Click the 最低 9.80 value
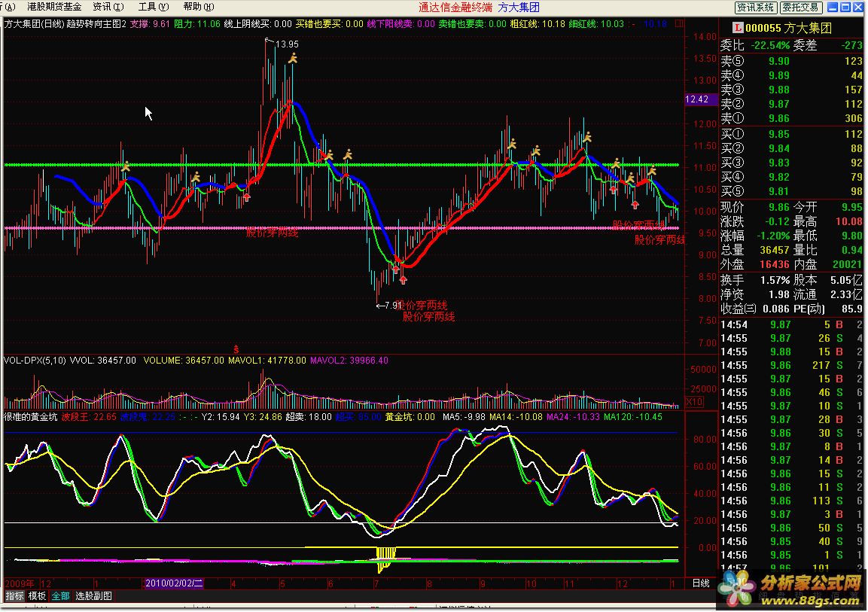 (x=851, y=236)
